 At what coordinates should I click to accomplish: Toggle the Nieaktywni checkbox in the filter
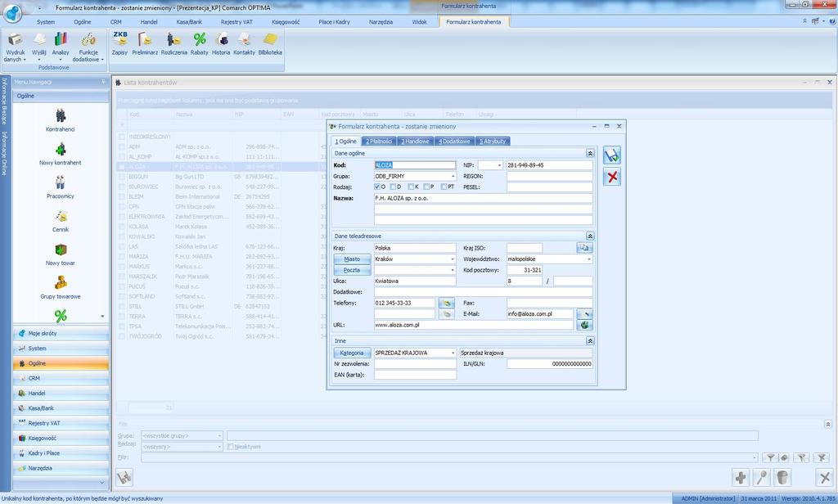pyautogui.click(x=230, y=447)
